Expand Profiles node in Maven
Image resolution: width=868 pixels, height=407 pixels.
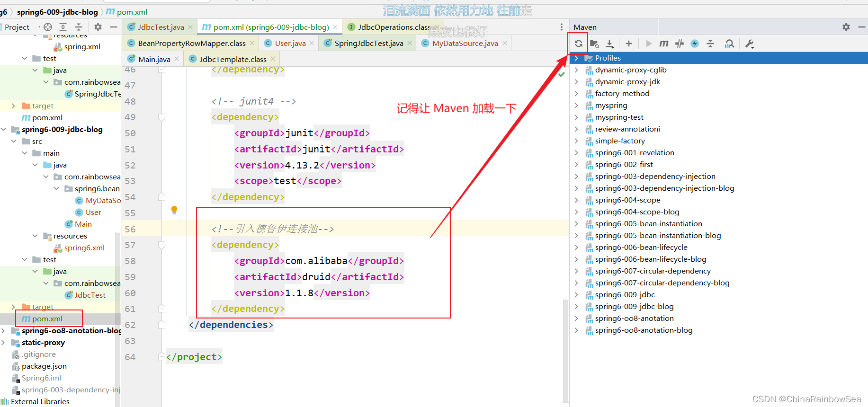576,58
